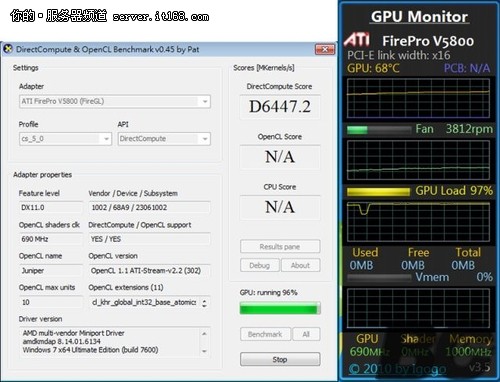Open the Profile cs_5_0 dropdown

106,139
